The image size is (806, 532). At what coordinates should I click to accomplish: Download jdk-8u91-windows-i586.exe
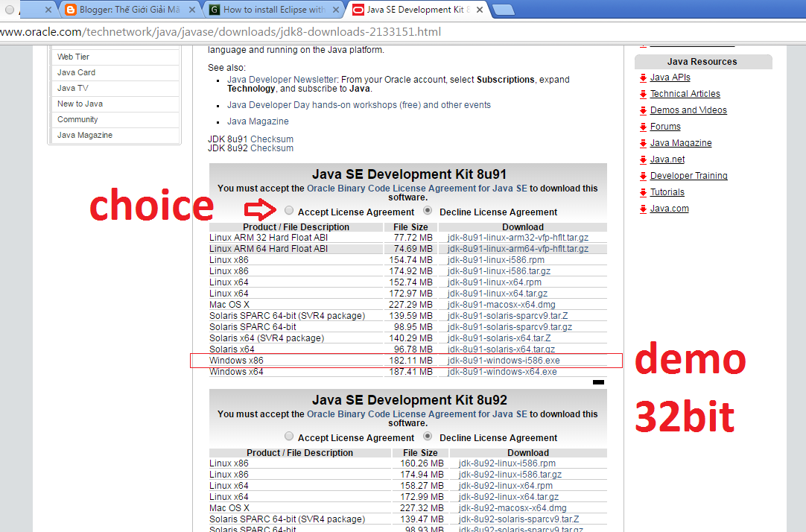[x=504, y=361]
